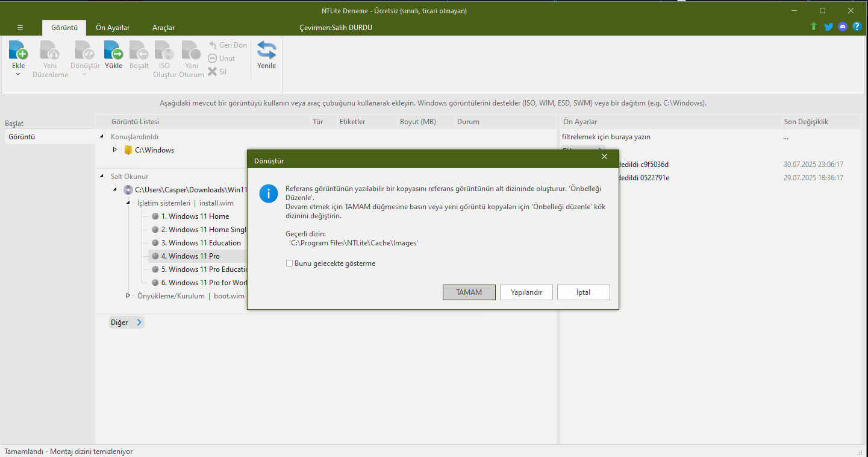Click the grey bullet beside Windows 11 Education
868x457 pixels.
click(155, 243)
